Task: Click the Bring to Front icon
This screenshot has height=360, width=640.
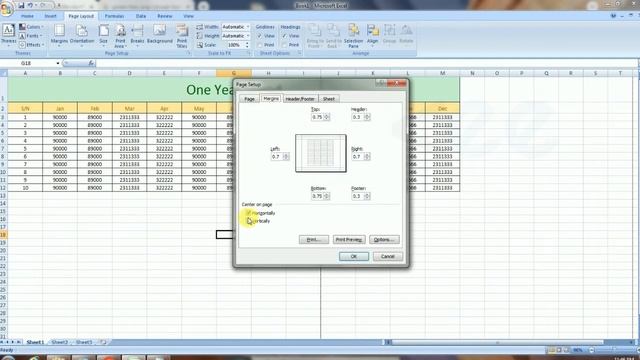Action: click(x=315, y=31)
